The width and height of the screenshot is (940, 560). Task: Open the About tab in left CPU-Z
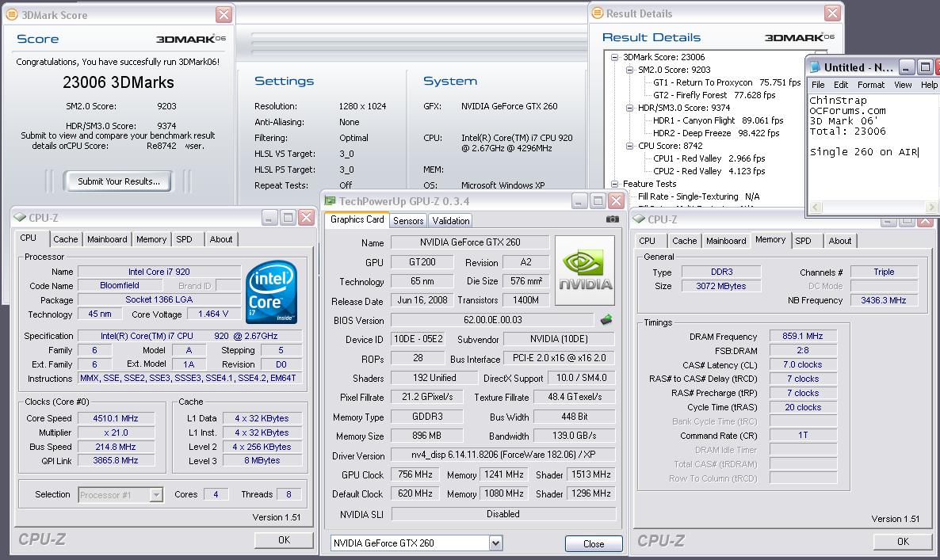coord(220,239)
